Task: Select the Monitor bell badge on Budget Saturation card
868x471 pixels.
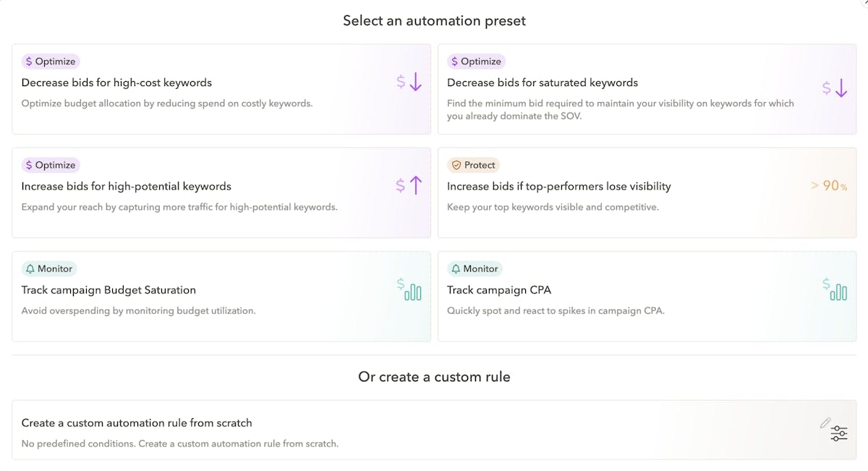Action: pos(48,268)
